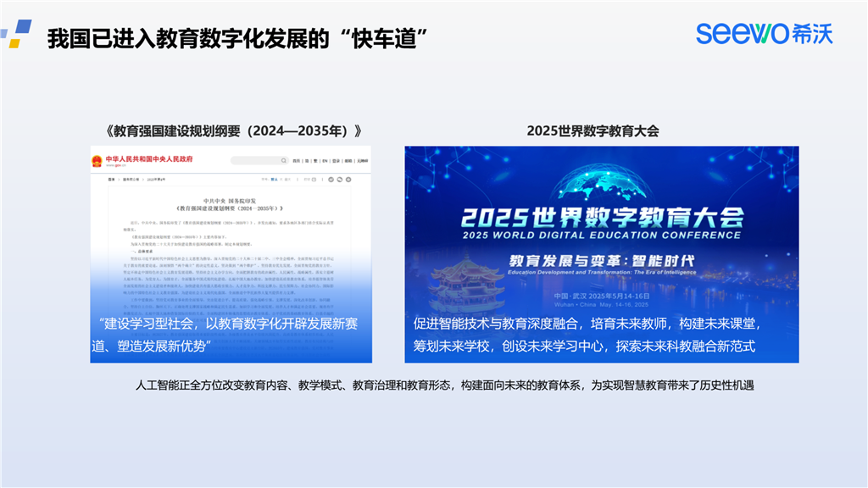Viewport: 868px width, 488px height.
Task: Click the quote starting “建设学习型社会
Action: [x=228, y=324]
